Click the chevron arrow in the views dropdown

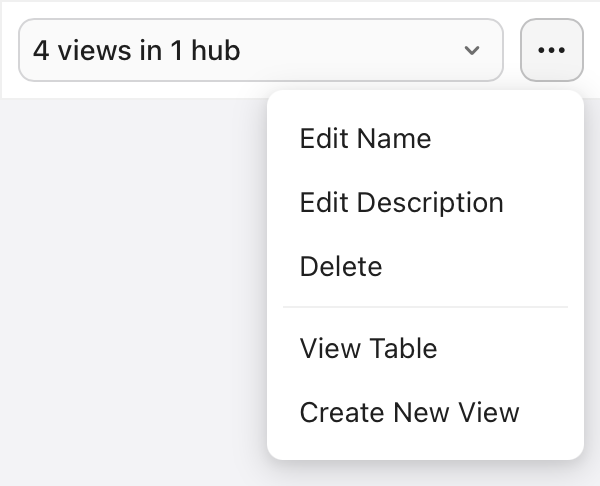[472, 50]
